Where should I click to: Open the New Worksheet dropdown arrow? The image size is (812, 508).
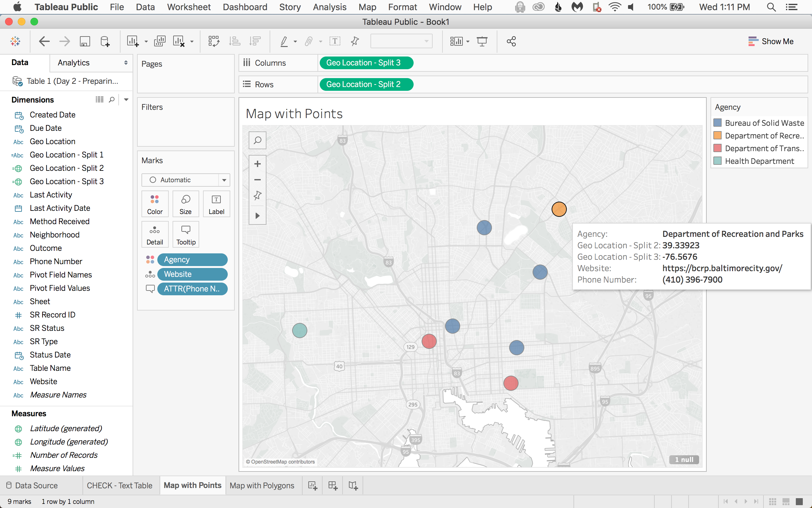(146, 42)
